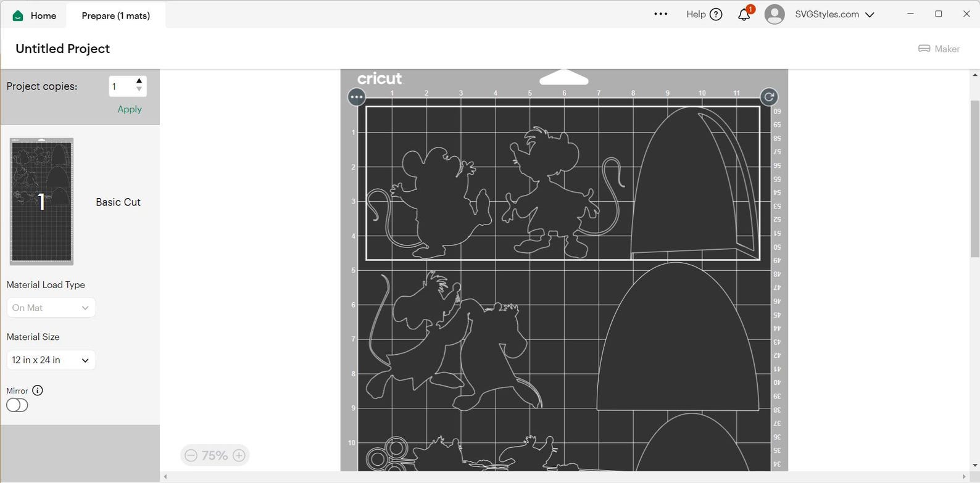Zoom in with the plus icon
Viewport: 980px width, 483px height.
tap(239, 455)
